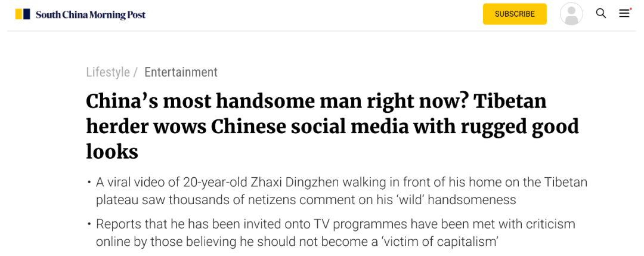Viewport: 644px width, 256px height.
Task: Click the first summary bullet marker
Action: point(89,183)
